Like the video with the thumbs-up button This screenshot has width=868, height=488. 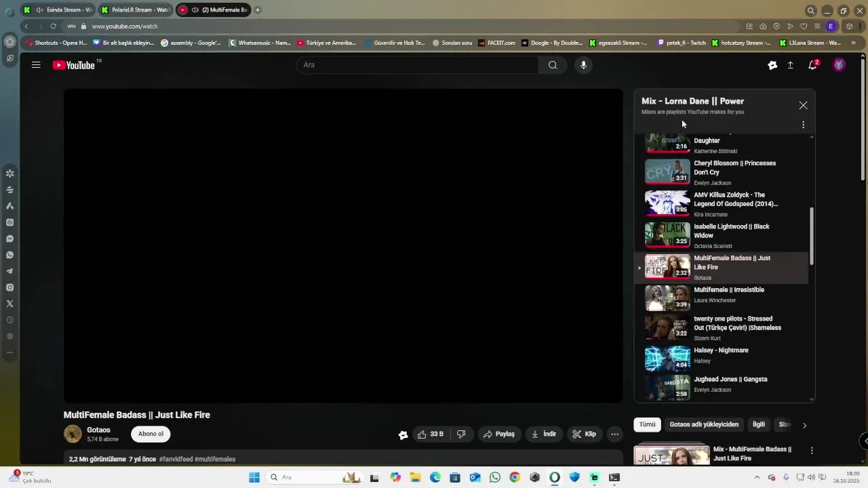[x=430, y=434]
